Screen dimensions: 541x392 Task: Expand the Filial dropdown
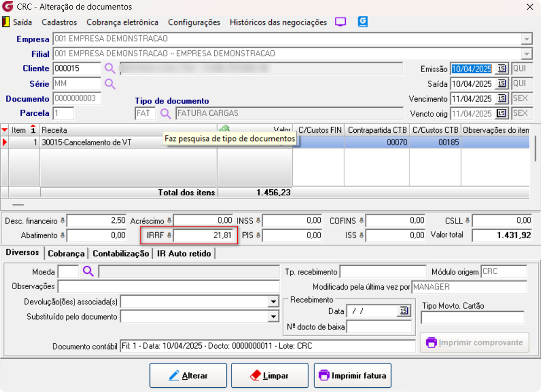coord(527,54)
